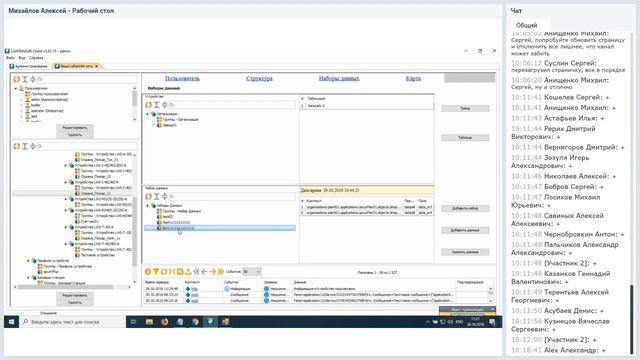The height and width of the screenshot is (360, 640).
Task: Expand all nodes in lower-left device tree toolbar
Action: [x=25, y=146]
